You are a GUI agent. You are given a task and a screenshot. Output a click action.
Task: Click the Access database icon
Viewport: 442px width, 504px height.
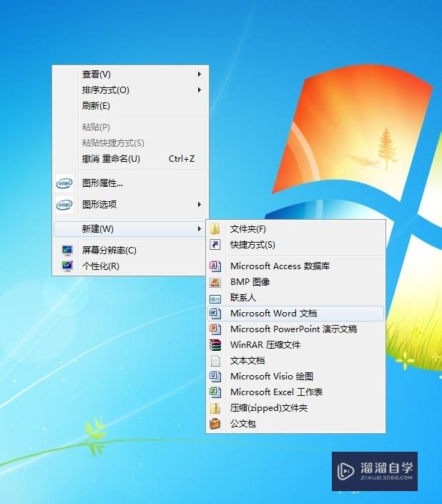(x=215, y=266)
